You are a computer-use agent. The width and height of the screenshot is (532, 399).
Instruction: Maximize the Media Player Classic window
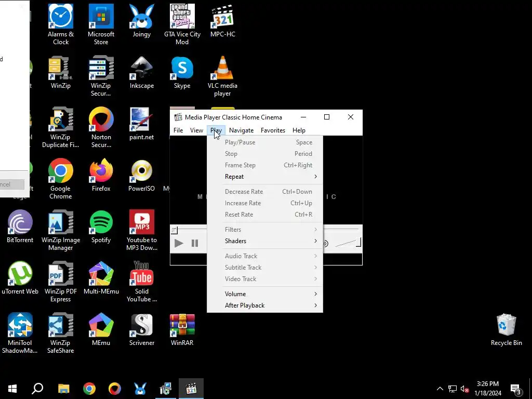[327, 117]
